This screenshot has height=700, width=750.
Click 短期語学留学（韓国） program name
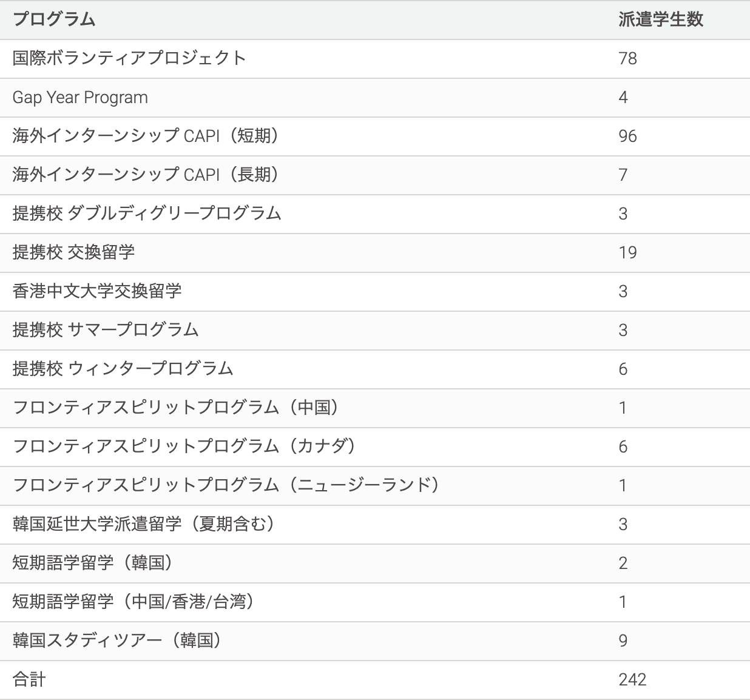point(93,563)
